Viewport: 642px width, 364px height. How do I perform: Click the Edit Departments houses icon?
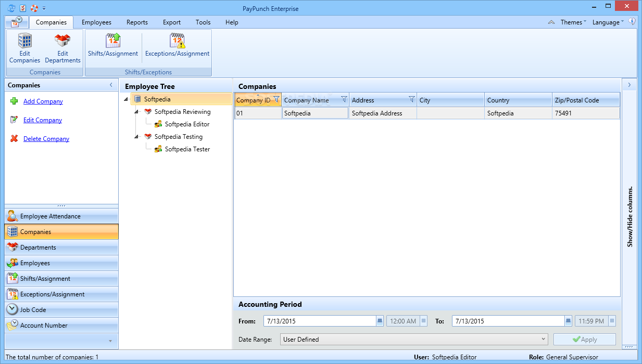coord(62,41)
